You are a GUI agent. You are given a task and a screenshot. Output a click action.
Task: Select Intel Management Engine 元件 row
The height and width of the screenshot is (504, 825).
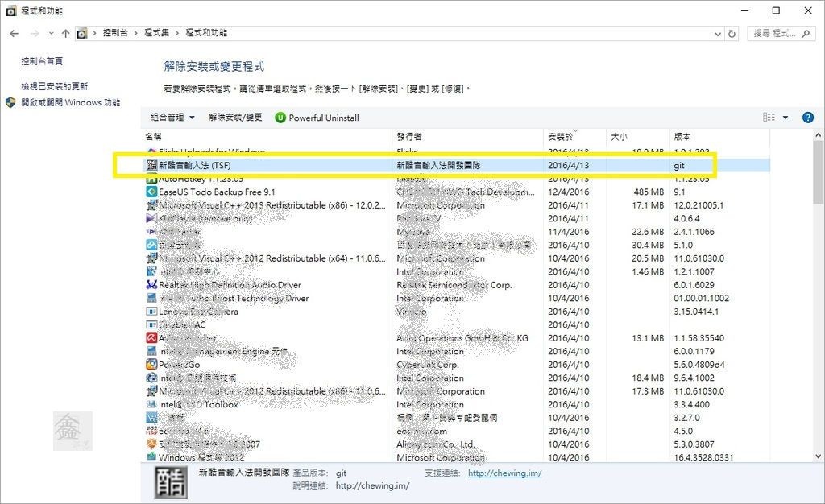click(x=456, y=351)
